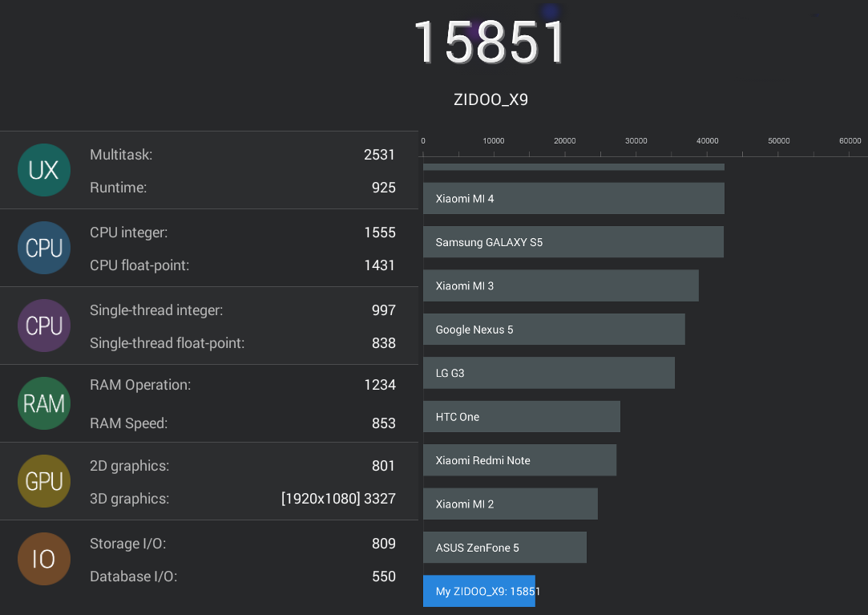The height and width of the screenshot is (615, 868).
Task: Tap the brown IO category icon
Action: coord(44,559)
